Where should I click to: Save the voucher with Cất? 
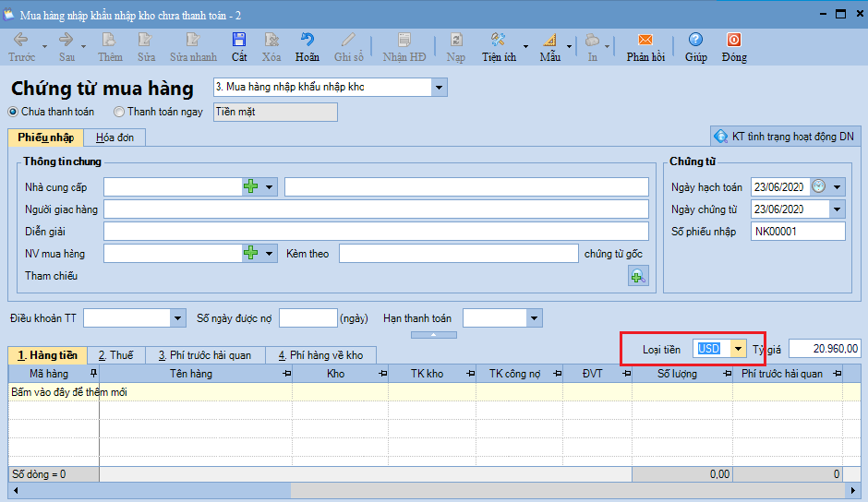click(239, 46)
